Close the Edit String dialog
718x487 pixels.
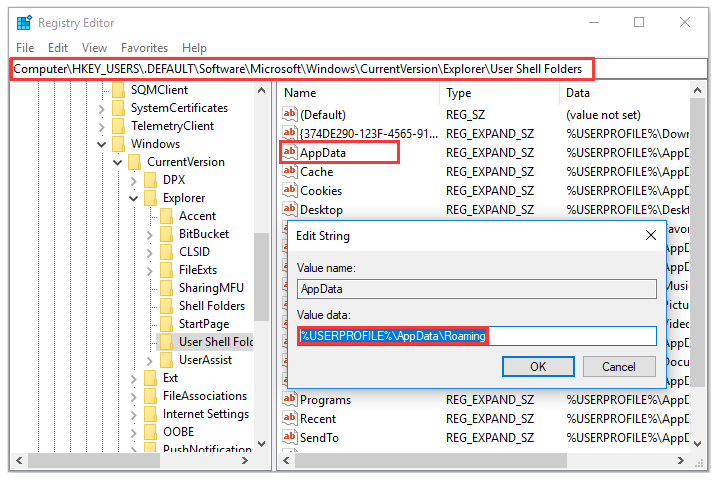point(651,235)
